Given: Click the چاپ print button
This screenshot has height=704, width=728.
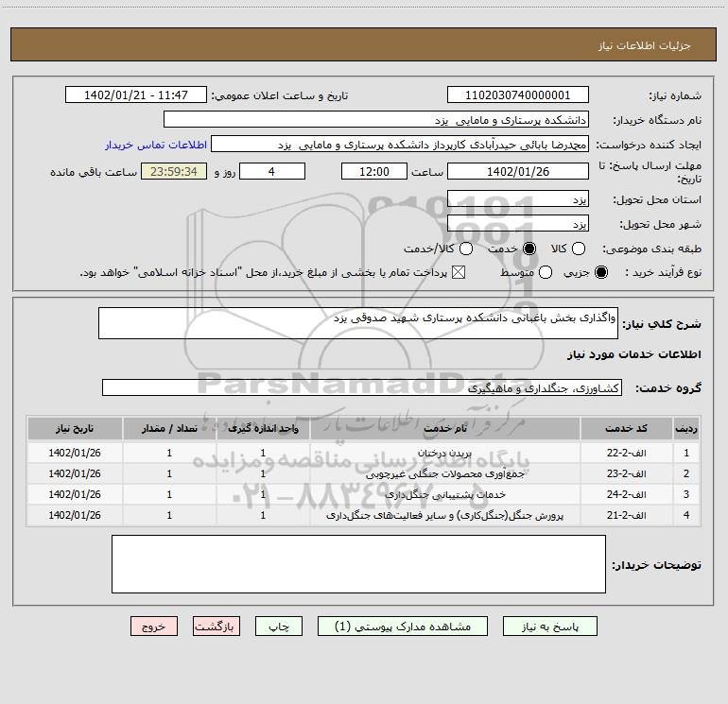Looking at the screenshot, I should pyautogui.click(x=279, y=627).
